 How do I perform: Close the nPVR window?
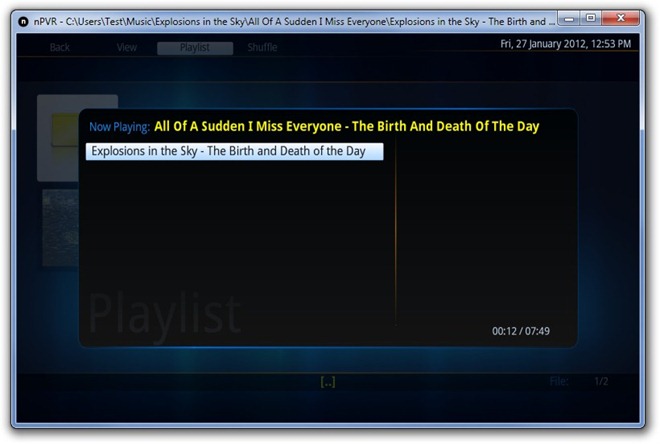621,18
